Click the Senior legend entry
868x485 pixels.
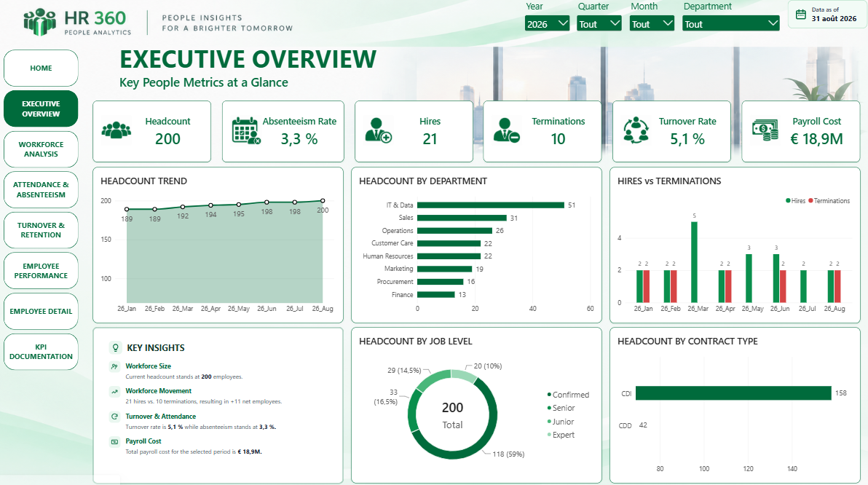pyautogui.click(x=561, y=408)
